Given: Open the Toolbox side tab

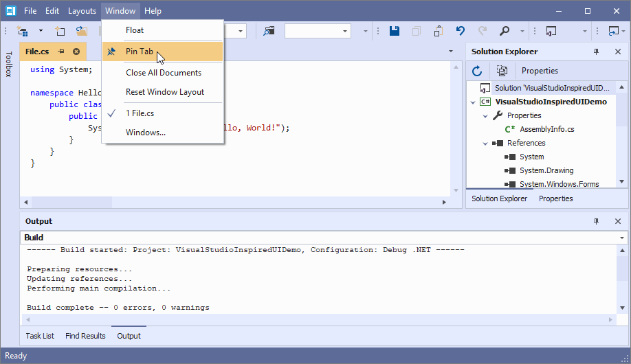Looking at the screenshot, I should point(9,64).
